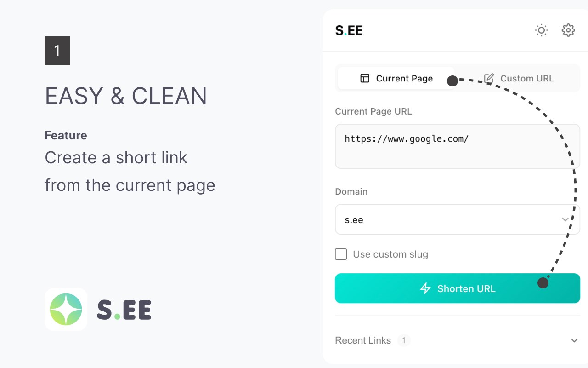Click the Current Page URL text field
The height and width of the screenshot is (368, 588).
(x=457, y=146)
